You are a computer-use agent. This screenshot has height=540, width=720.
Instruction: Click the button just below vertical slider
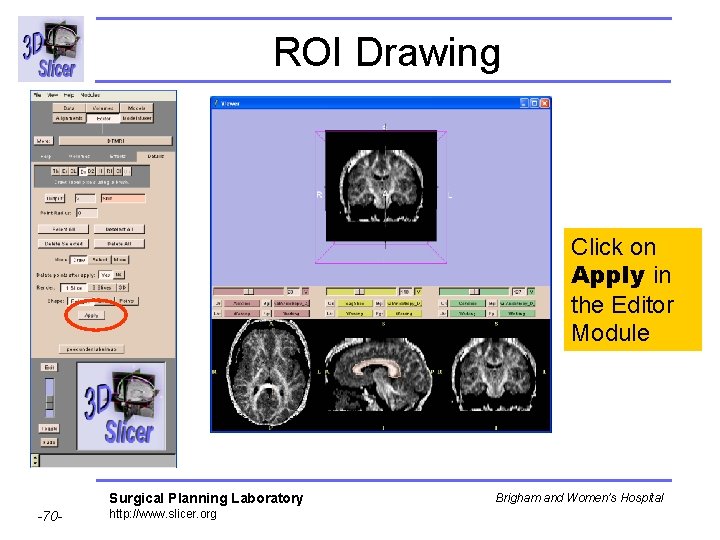tap(49, 428)
